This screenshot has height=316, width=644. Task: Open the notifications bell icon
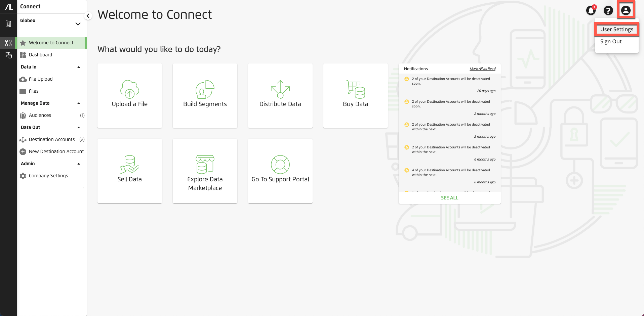(591, 10)
